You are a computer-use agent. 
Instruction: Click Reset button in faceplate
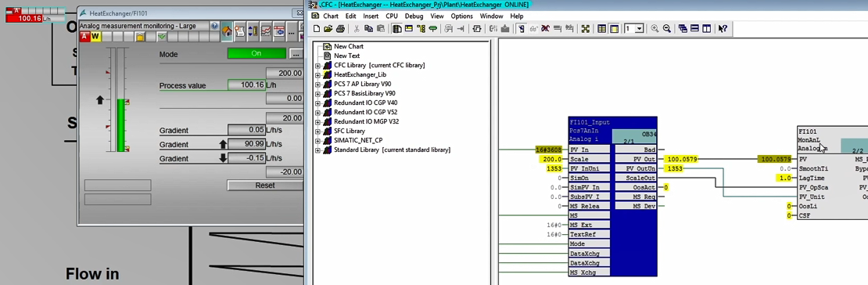coord(264,186)
